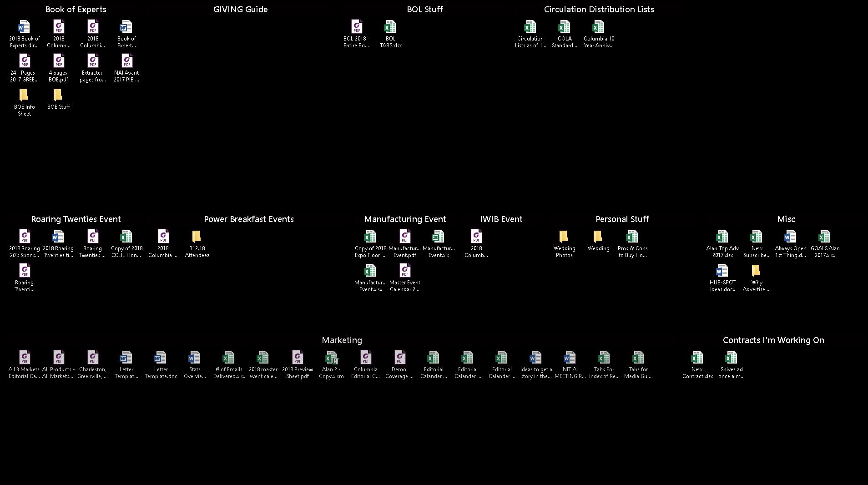Select the 2018 Roaring Twenties ti... Word file
The height and width of the screenshot is (485, 868).
point(58,243)
